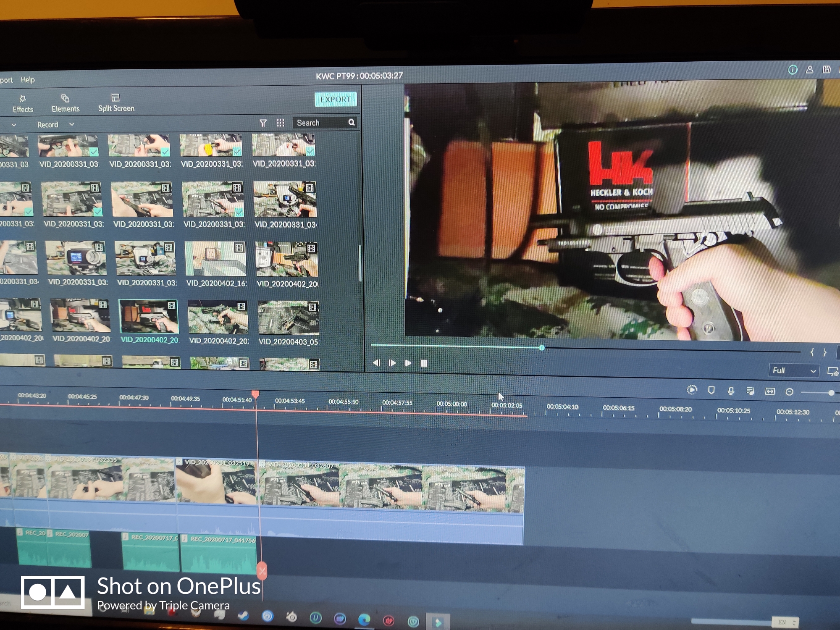Click the red playhead marker on ruler
The image size is (840, 630).
pyautogui.click(x=255, y=394)
